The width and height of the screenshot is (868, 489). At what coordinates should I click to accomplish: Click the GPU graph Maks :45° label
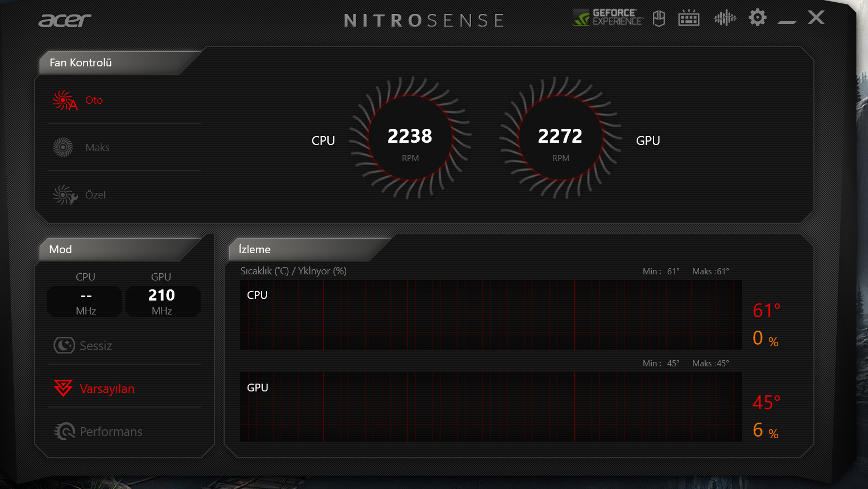(711, 364)
